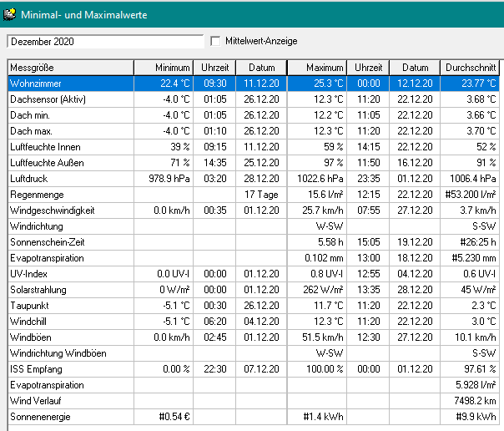Click the Dezember 2020 month field

coord(104,41)
